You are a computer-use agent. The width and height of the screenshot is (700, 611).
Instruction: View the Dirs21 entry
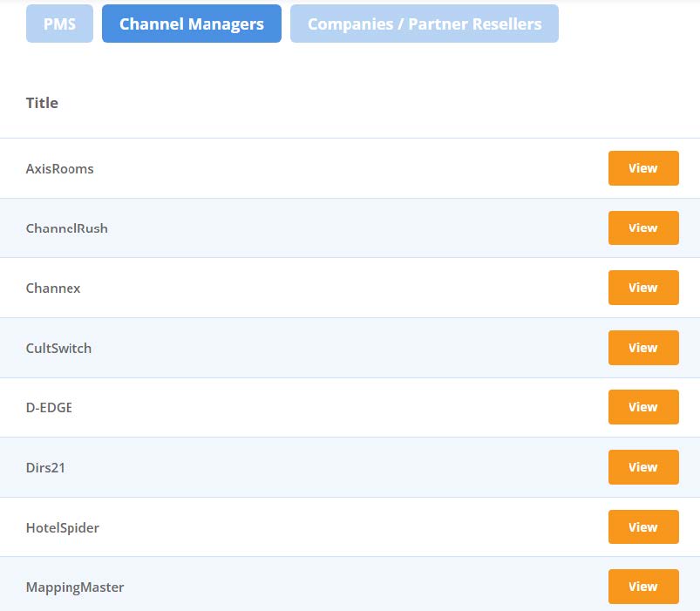643,467
